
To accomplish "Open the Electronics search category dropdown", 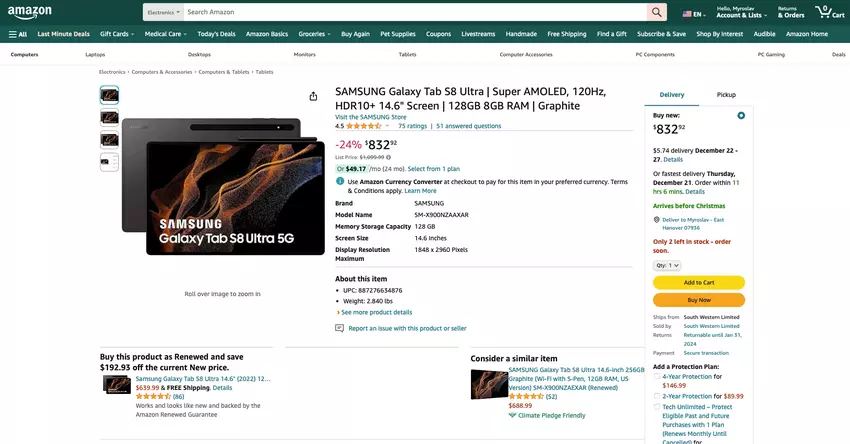I will [161, 12].
